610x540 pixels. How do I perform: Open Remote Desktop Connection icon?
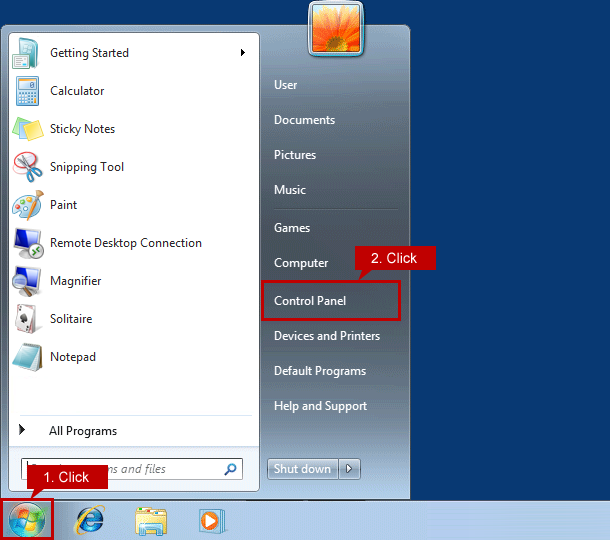pyautogui.click(x=27, y=243)
